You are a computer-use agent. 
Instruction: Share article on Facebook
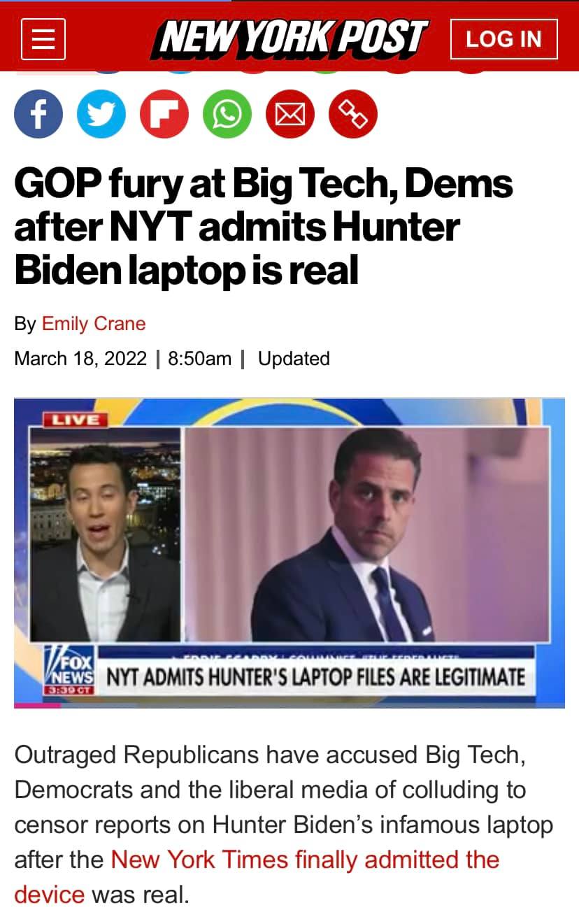[x=38, y=113]
